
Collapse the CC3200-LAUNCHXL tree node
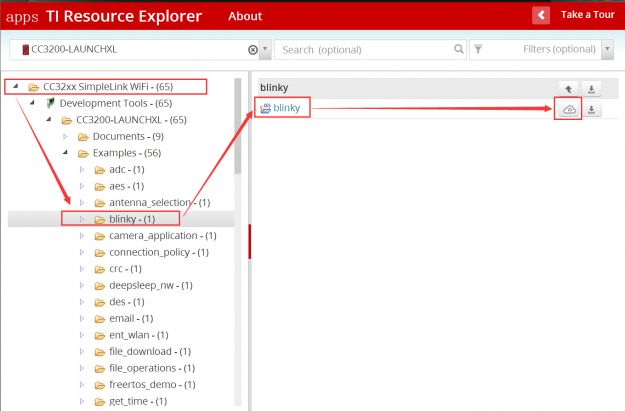49,119
